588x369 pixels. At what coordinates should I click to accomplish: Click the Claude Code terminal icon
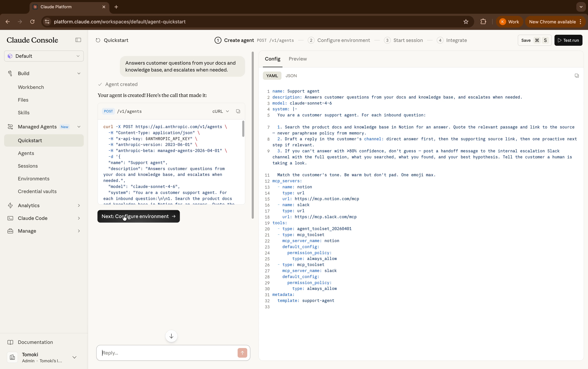tap(10, 218)
